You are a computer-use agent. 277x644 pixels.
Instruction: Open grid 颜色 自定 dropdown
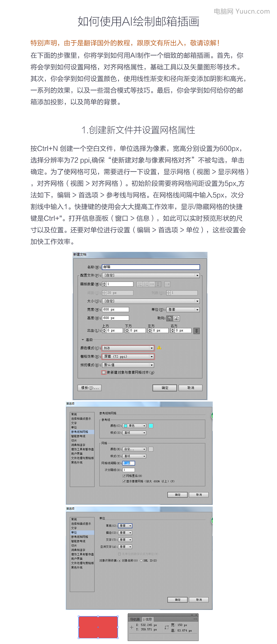pyautogui.click(x=134, y=449)
